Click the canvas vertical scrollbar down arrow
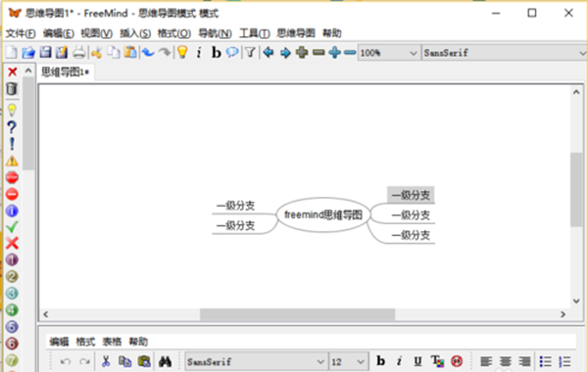Viewport: 588px width, 372px height. pos(576,301)
